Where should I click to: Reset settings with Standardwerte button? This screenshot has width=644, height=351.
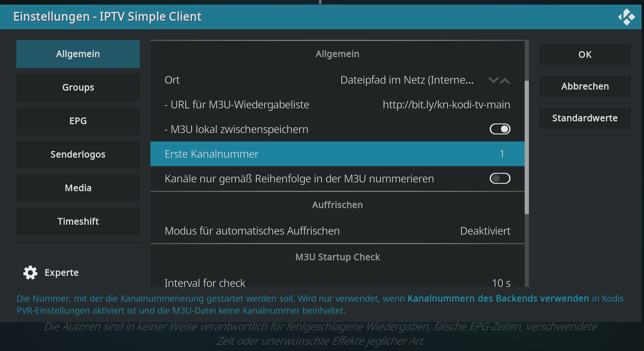[x=585, y=118]
